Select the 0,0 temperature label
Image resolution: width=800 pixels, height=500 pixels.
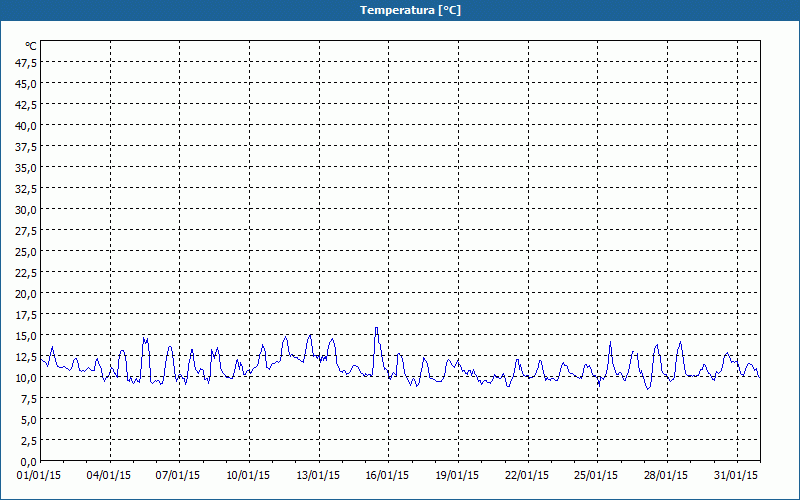[x=29, y=462]
